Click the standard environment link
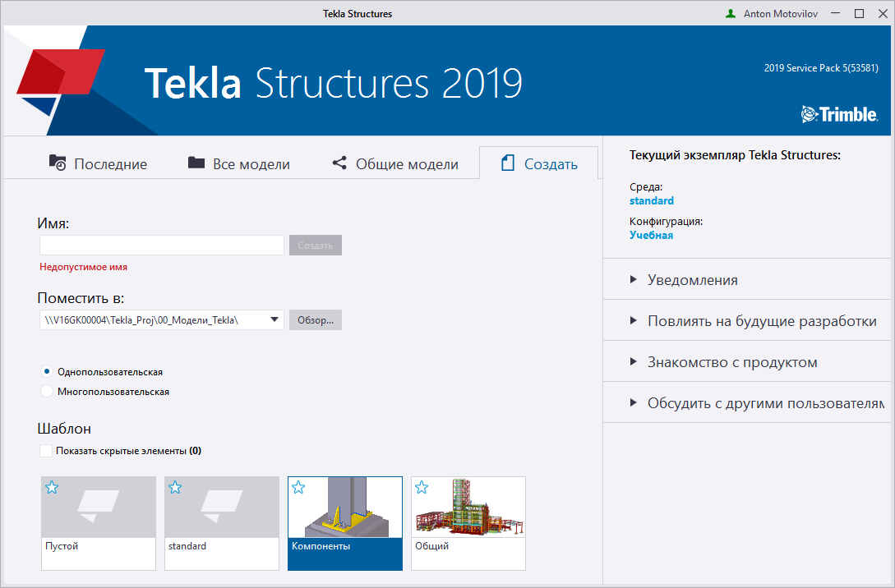Viewport: 895px width, 588px height. coord(651,200)
